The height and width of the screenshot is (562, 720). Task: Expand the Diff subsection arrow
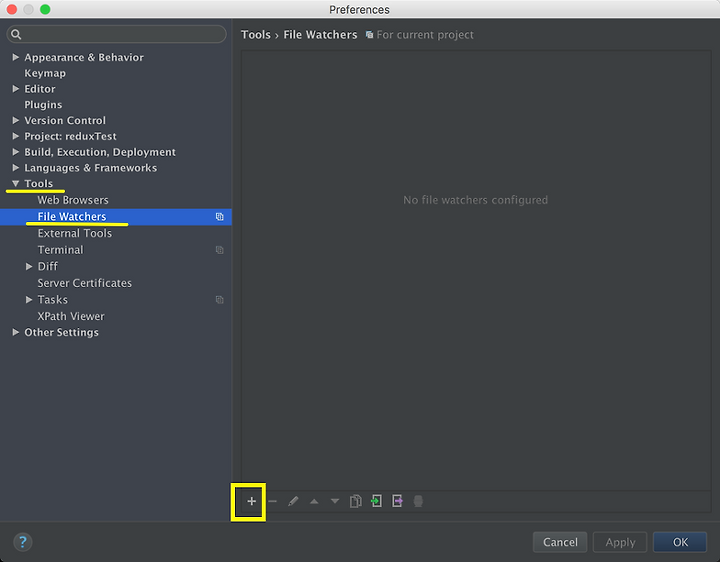tap(29, 266)
